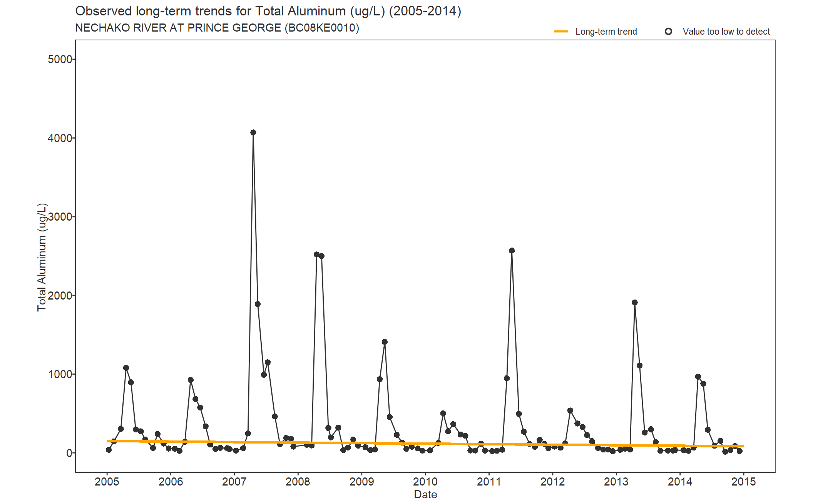Click the x-axis label '2007'
This screenshot has width=813, height=504.
[x=234, y=482]
